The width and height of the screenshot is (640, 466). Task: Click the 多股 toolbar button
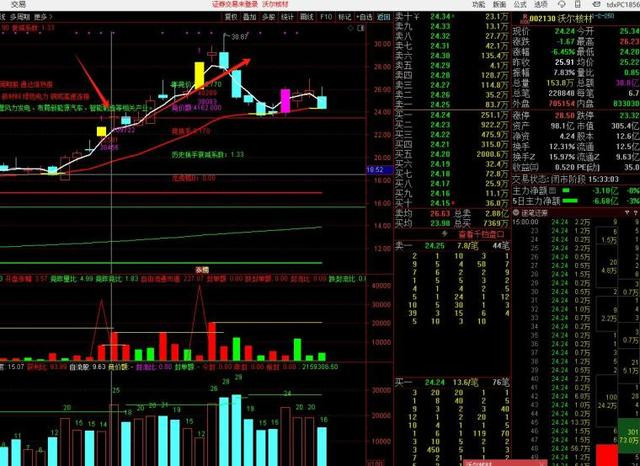(x=269, y=17)
